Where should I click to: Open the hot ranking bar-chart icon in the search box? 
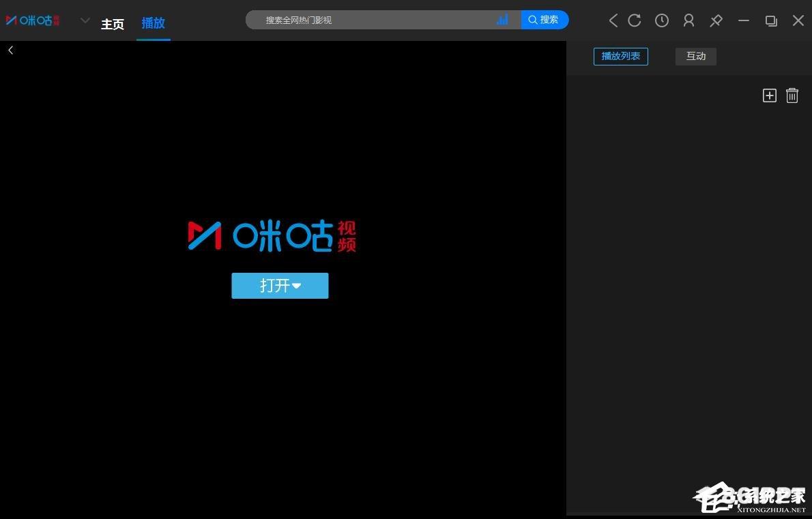tap(503, 20)
